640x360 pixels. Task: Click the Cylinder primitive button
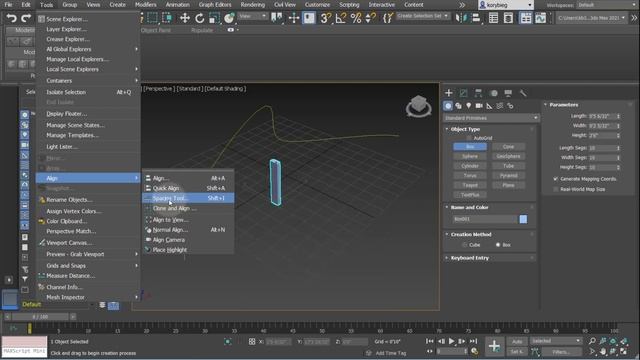tap(470, 166)
